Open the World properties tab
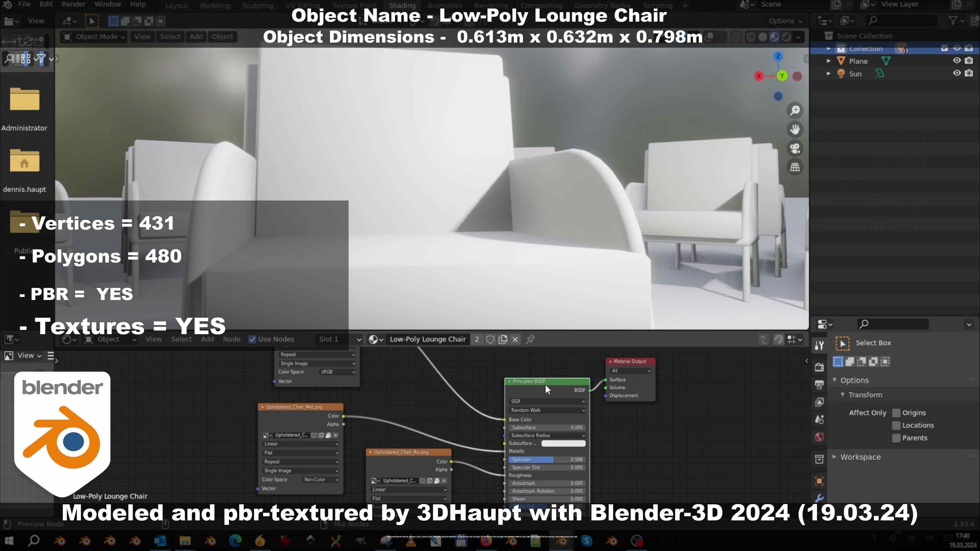Image resolution: width=980 pixels, height=551 pixels. tap(819, 437)
